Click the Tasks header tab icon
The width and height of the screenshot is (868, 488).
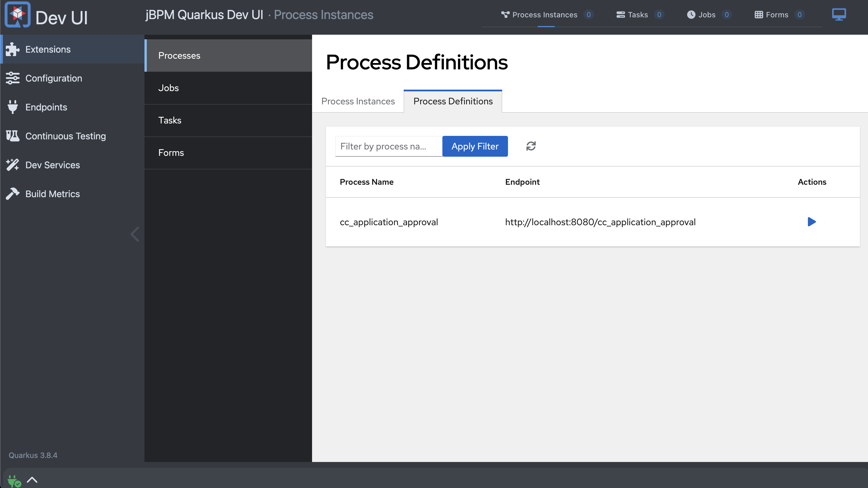point(620,14)
